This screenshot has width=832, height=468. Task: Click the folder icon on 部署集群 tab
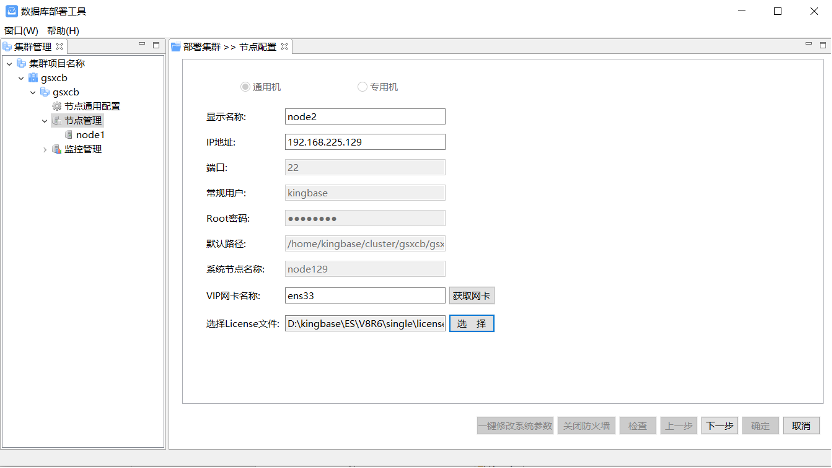[176, 47]
